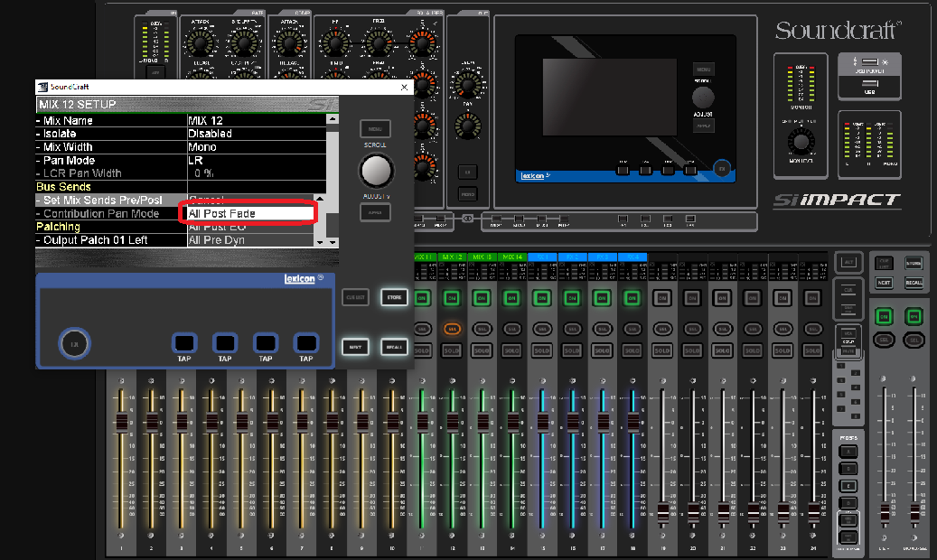Choose All Pre Dyn from the list
The width and height of the screenshot is (937, 560).
(250, 240)
